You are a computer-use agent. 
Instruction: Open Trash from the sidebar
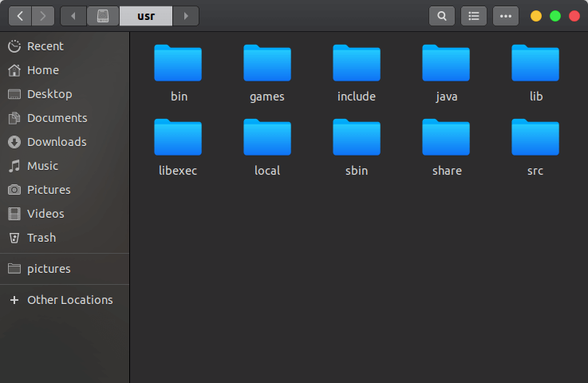click(x=41, y=238)
